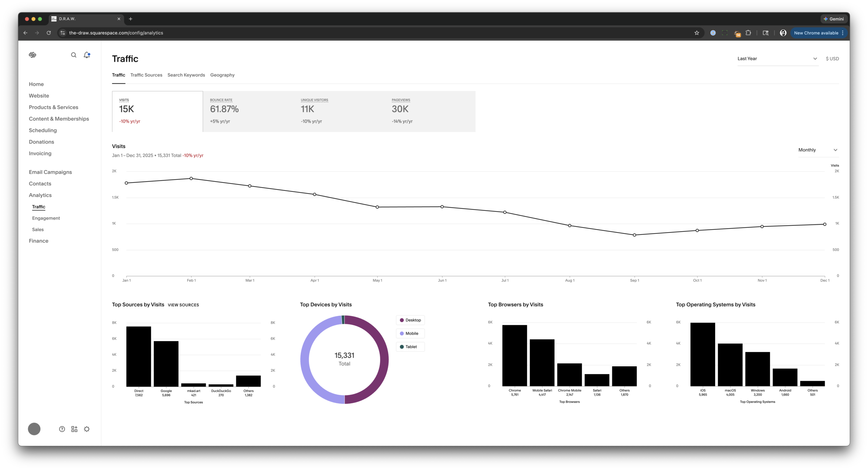Click the VIEW SOURCES link
The height and width of the screenshot is (470, 868).
(183, 305)
